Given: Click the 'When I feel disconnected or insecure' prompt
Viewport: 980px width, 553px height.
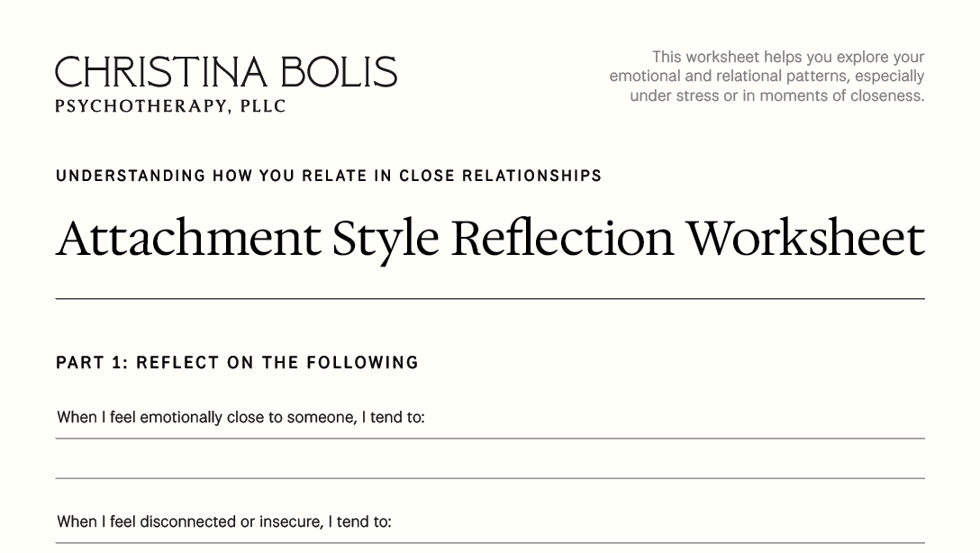Looking at the screenshot, I should tap(224, 521).
